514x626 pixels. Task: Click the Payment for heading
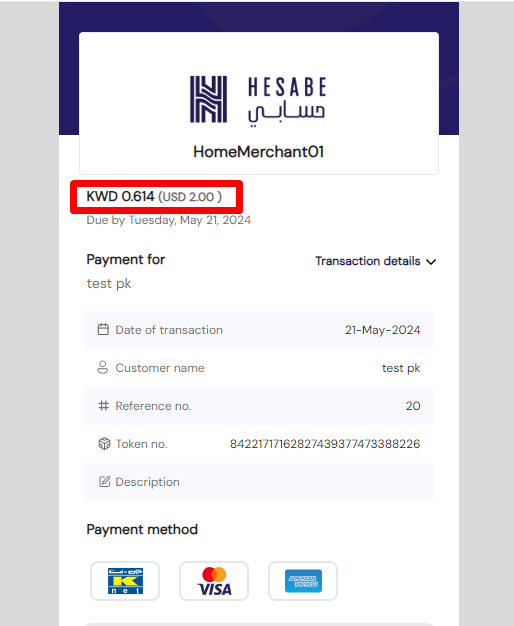(126, 260)
